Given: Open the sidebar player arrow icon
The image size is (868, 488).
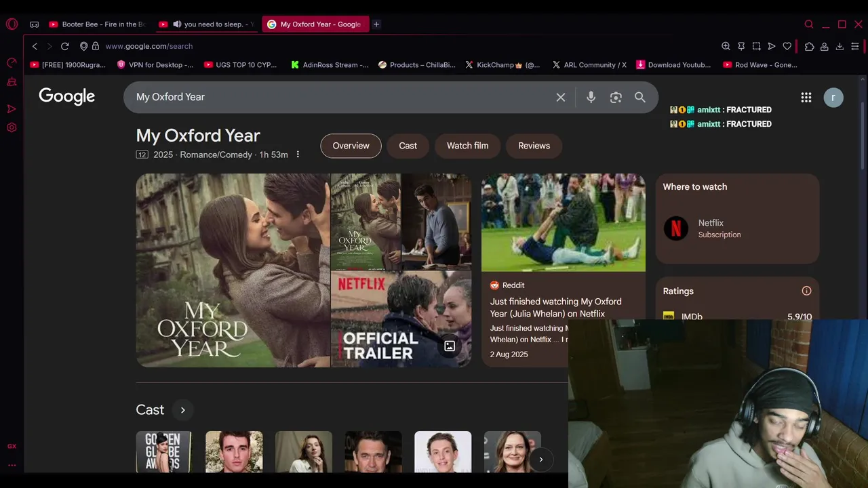Looking at the screenshot, I should 12,108.
